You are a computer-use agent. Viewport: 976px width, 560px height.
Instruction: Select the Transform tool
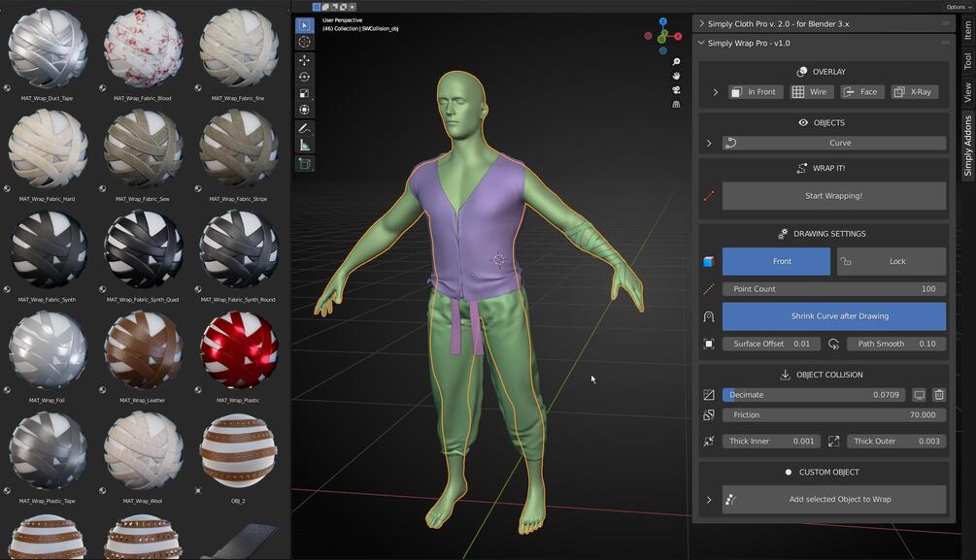pos(304,110)
